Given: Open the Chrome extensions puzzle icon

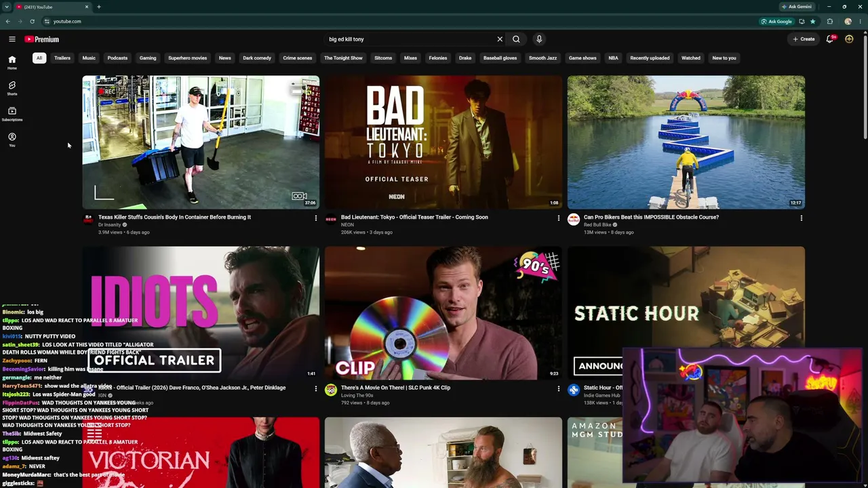Looking at the screenshot, I should [830, 22].
